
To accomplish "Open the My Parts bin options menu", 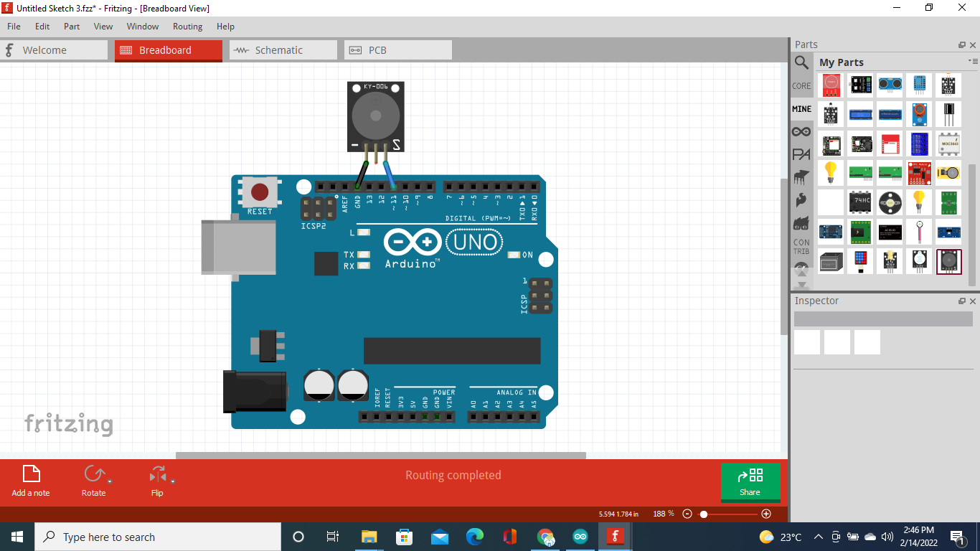I will [973, 62].
